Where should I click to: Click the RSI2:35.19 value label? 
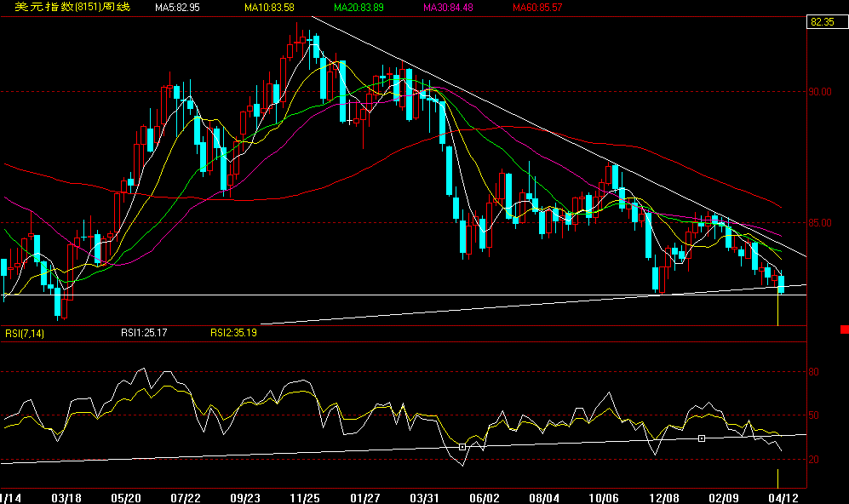pyautogui.click(x=233, y=332)
